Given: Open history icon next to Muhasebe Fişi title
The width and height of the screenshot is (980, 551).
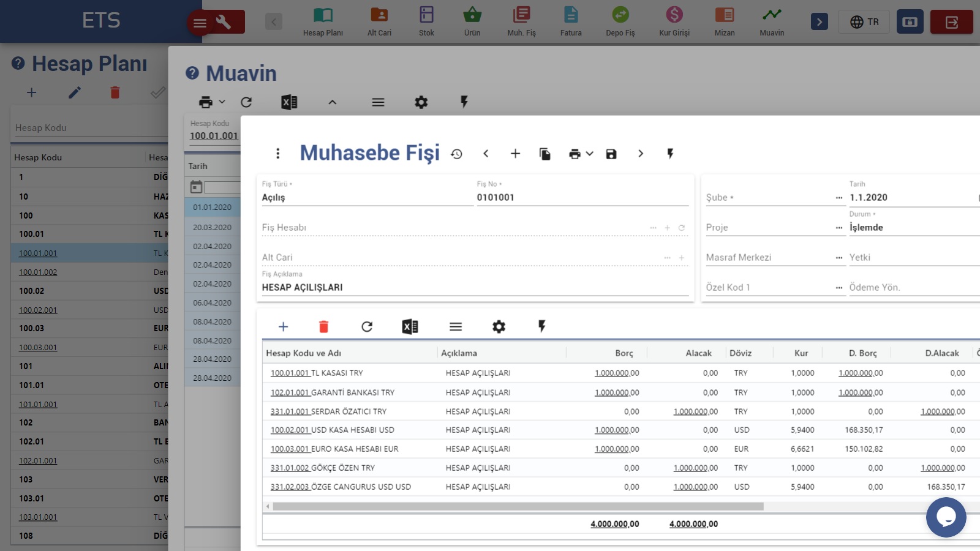Looking at the screenshot, I should click(456, 154).
